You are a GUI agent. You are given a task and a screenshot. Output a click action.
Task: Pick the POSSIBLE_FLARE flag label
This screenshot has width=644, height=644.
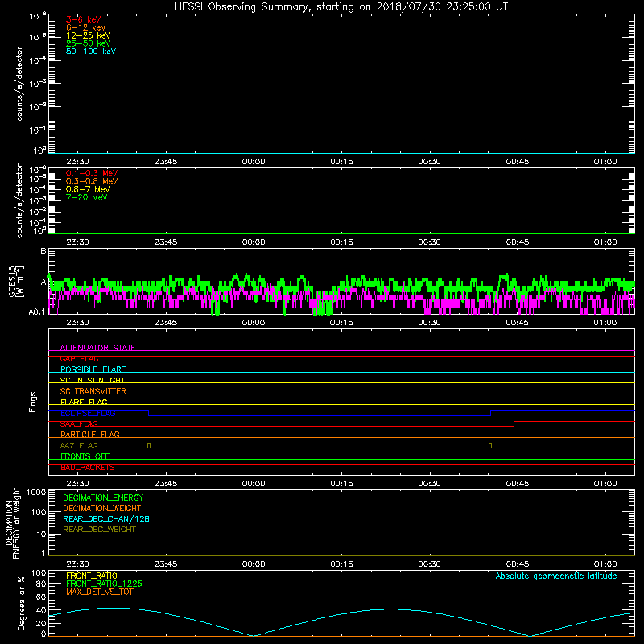93,369
